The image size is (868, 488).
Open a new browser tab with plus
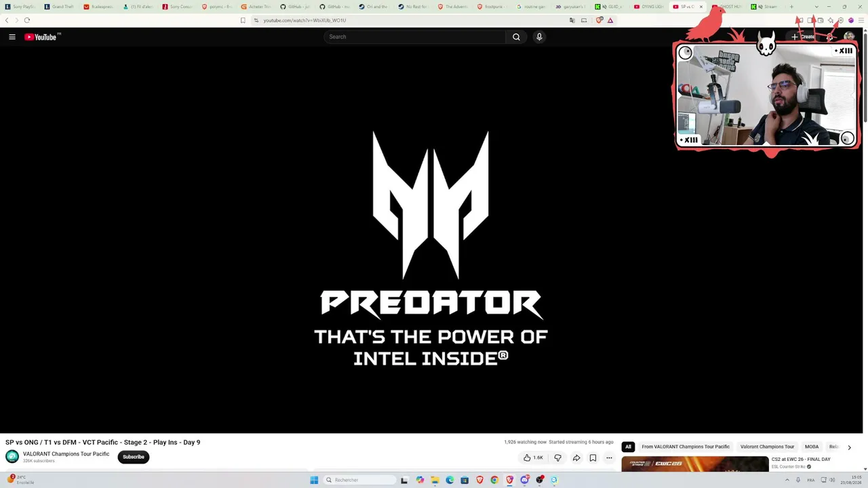791,7
